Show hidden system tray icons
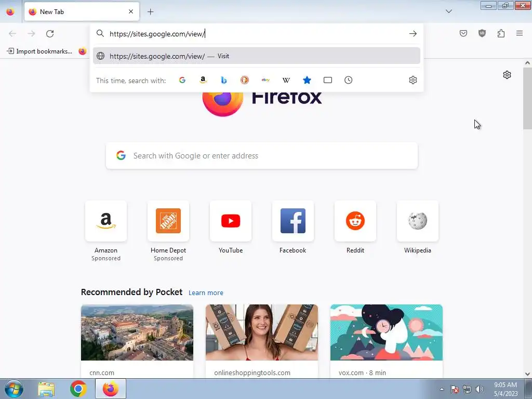Image resolution: width=532 pixels, height=399 pixels. tap(442, 389)
